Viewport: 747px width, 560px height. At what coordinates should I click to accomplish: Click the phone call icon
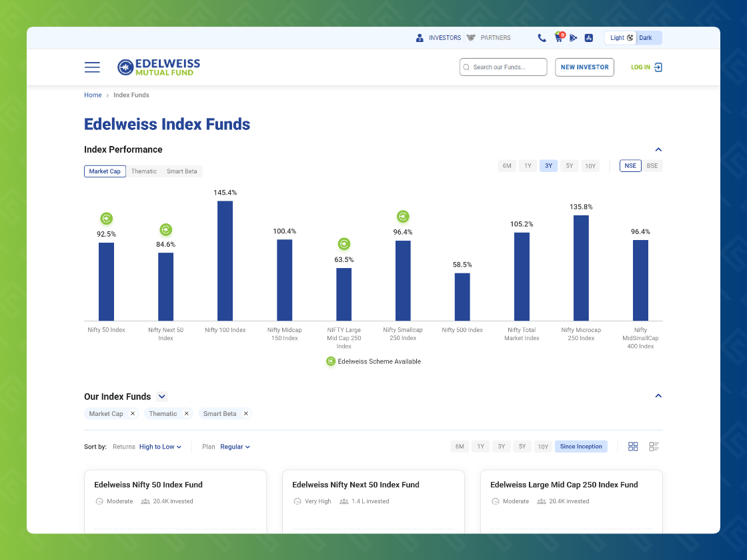(x=542, y=38)
